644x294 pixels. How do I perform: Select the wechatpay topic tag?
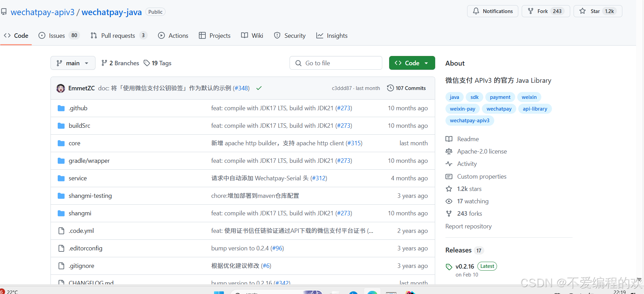499,109
